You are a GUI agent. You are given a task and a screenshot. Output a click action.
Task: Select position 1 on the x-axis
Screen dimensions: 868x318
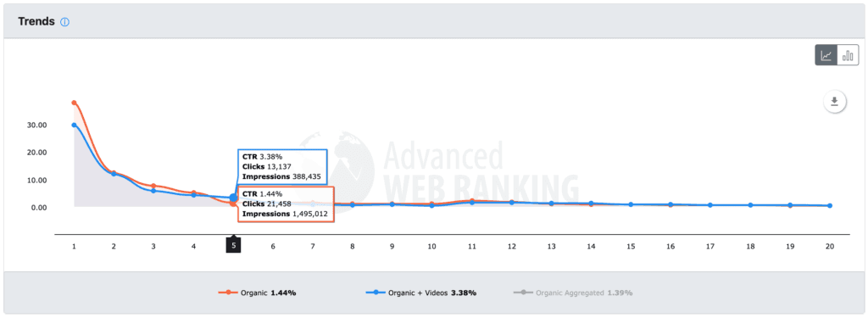point(74,247)
